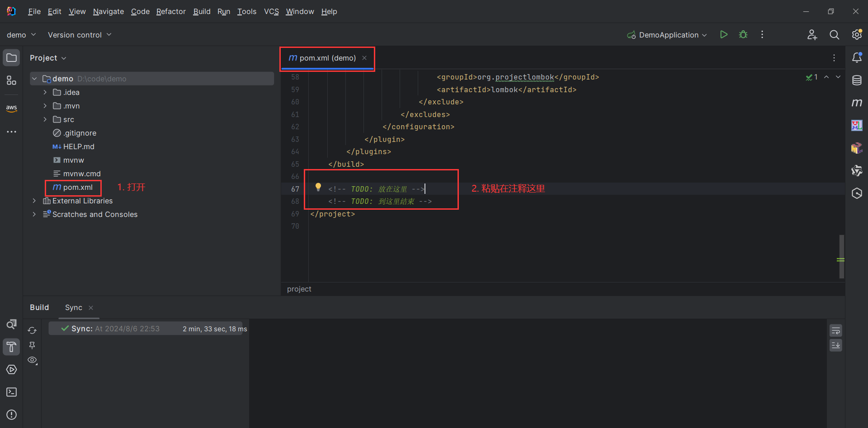Screen dimensions: 868x428
Task: Open the Project view mode dropdown
Action: 48,58
